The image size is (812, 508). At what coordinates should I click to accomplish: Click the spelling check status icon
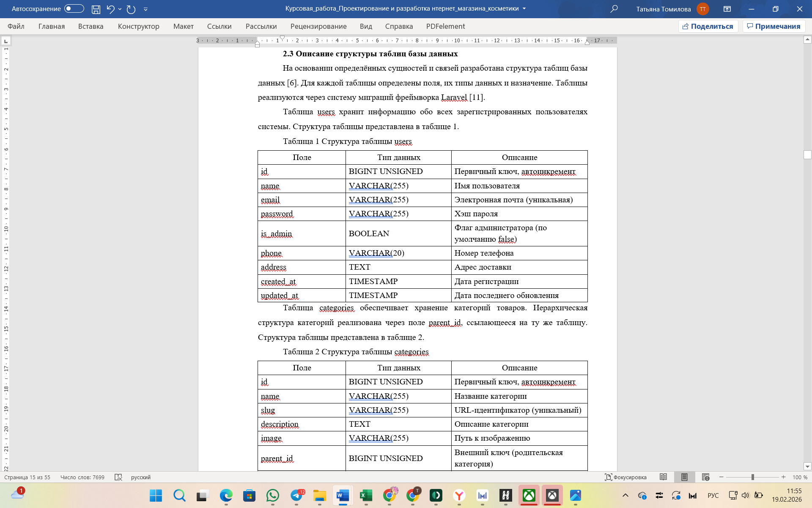pos(118,477)
